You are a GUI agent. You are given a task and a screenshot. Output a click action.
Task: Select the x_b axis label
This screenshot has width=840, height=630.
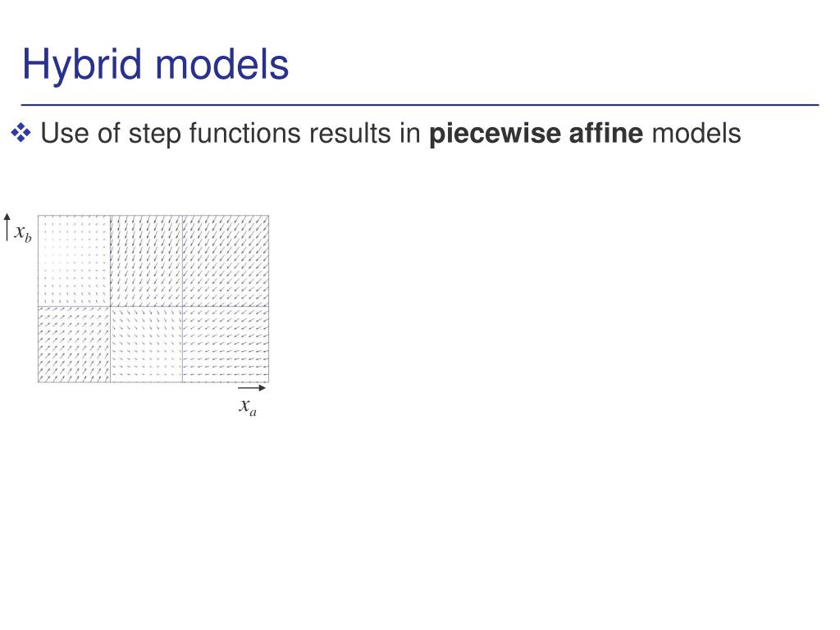[x=23, y=233]
